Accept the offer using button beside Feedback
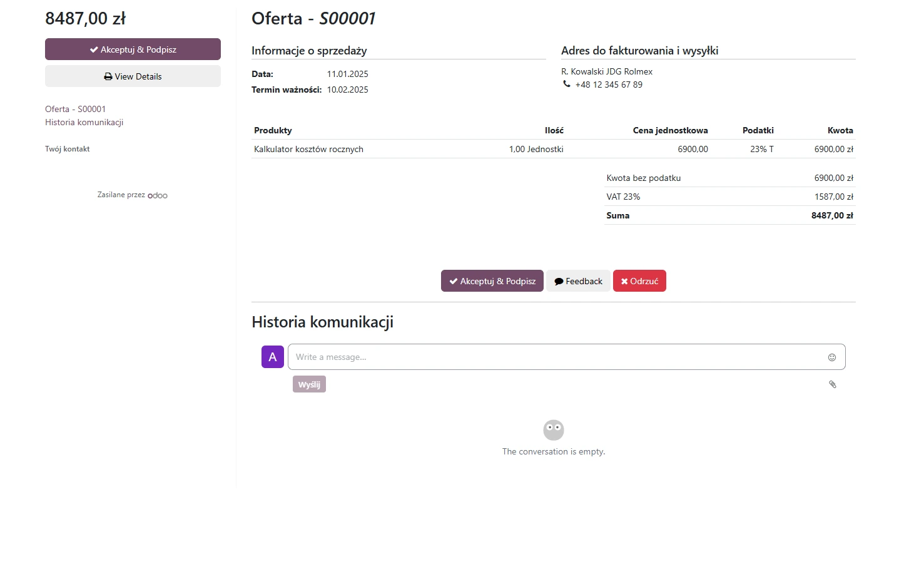The height and width of the screenshot is (564, 924). point(492,281)
